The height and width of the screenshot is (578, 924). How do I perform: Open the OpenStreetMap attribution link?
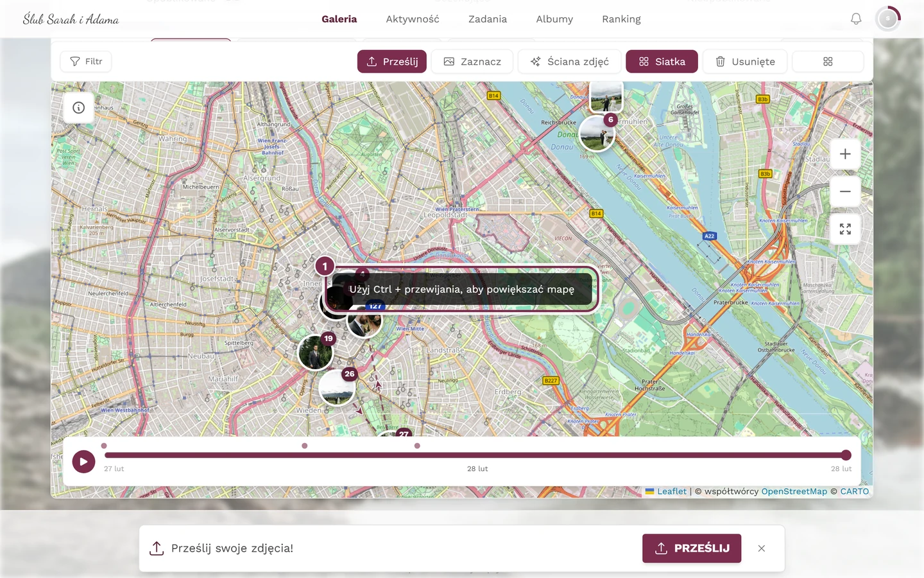point(794,491)
